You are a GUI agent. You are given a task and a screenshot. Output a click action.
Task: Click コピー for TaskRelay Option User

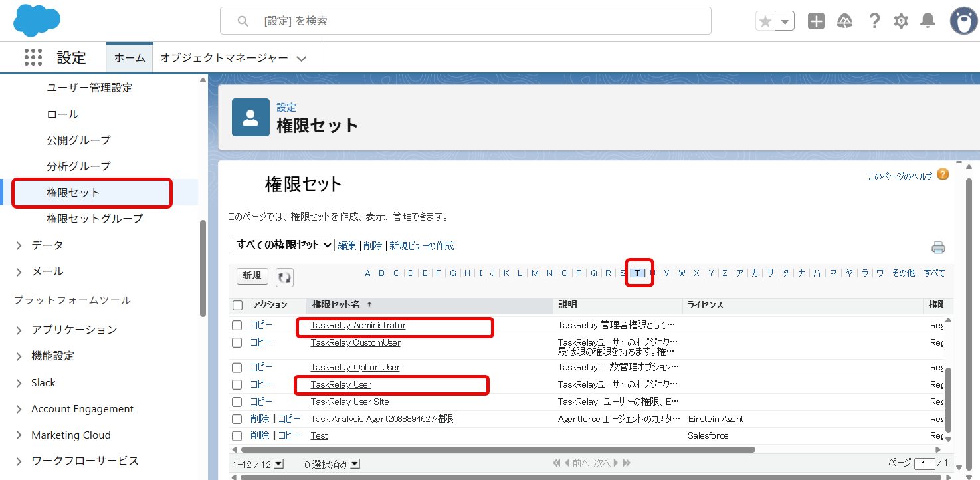pyautogui.click(x=261, y=368)
